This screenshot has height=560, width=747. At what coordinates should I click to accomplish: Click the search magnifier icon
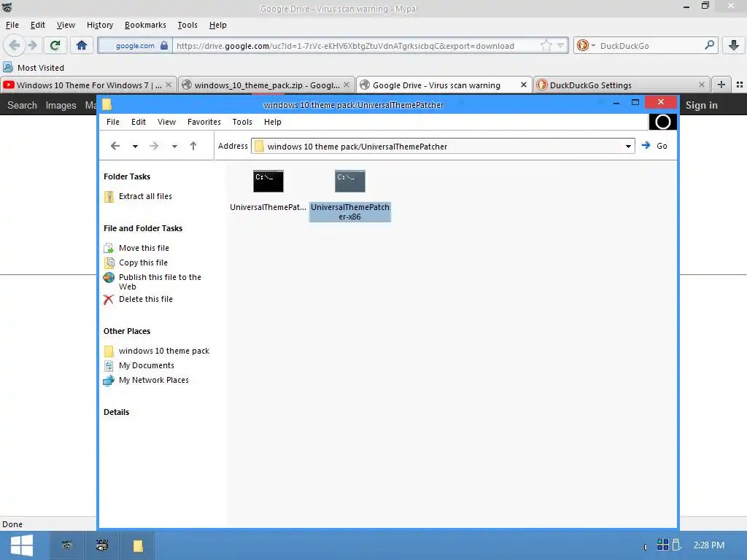tap(709, 45)
